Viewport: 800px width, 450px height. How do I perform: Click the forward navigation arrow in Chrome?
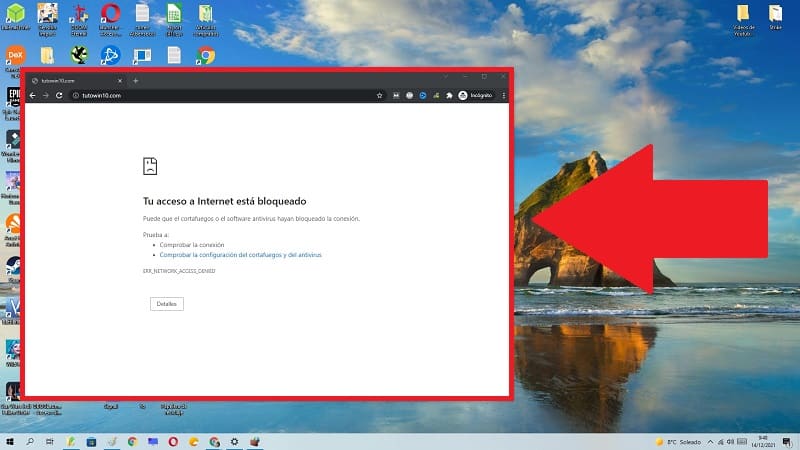pos(46,95)
